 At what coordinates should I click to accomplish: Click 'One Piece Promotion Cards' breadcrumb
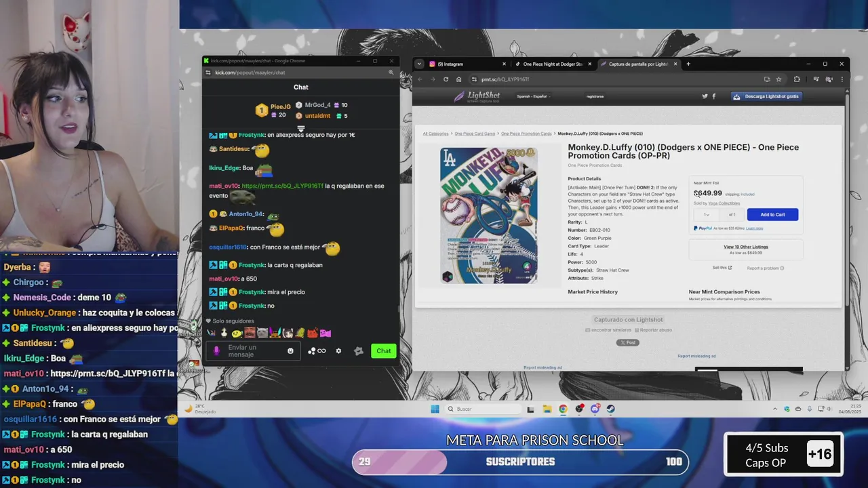(x=526, y=134)
